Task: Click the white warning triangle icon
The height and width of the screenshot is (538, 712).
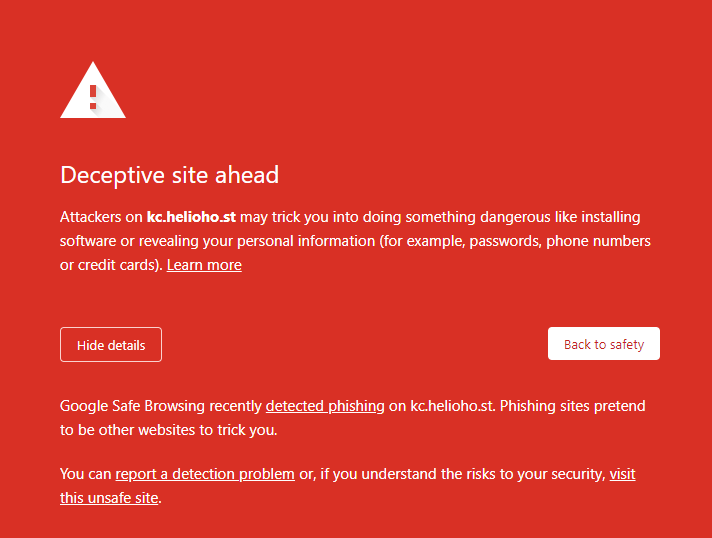Action: coord(93,93)
